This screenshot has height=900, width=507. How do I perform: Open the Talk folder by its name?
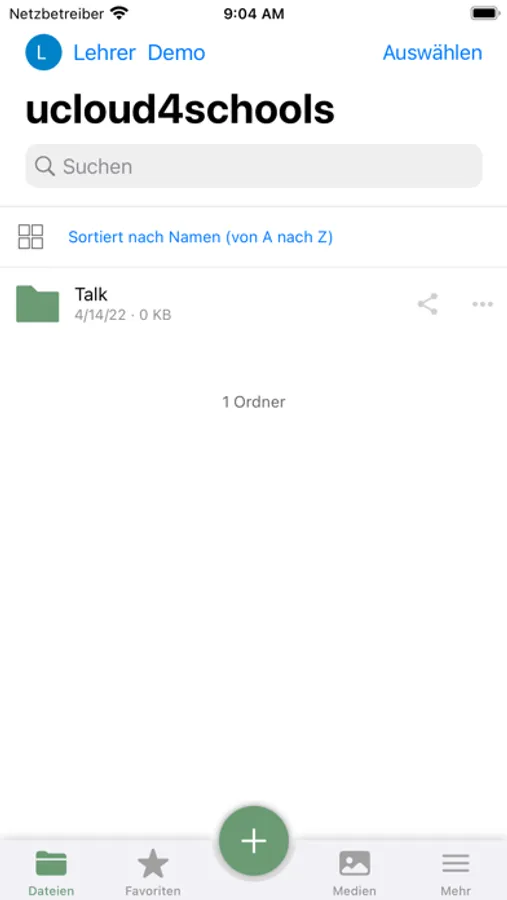click(x=91, y=294)
